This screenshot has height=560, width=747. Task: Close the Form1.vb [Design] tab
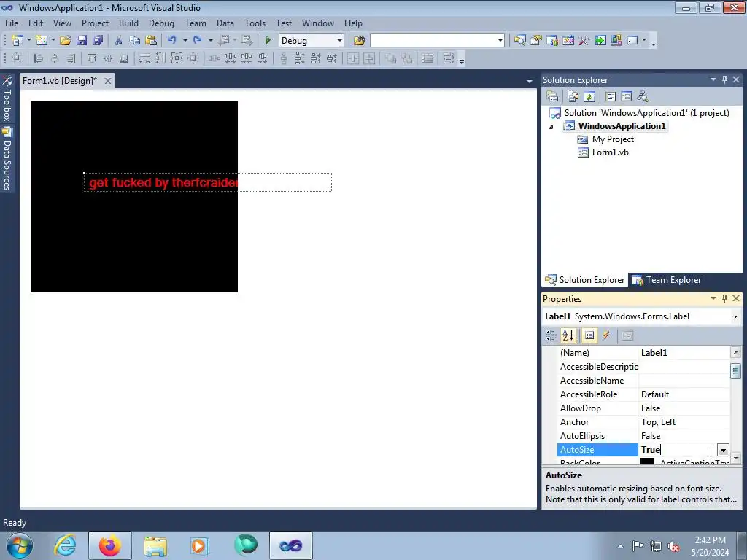coord(108,81)
